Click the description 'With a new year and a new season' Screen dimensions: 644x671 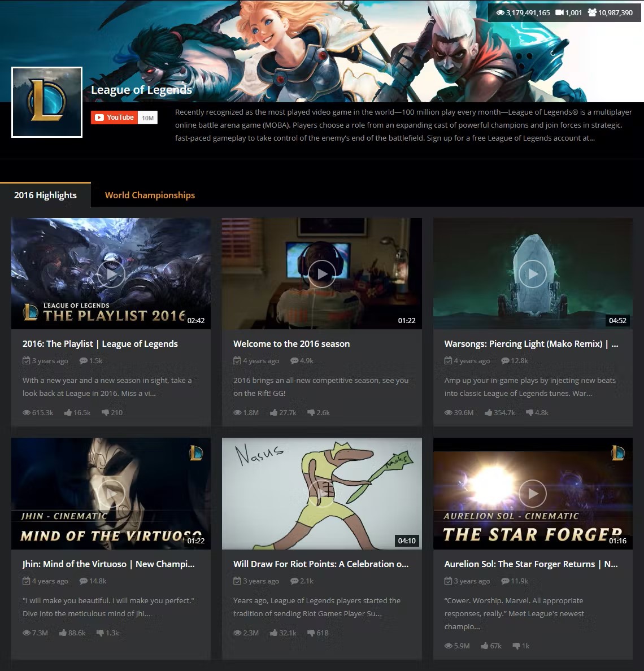point(107,387)
